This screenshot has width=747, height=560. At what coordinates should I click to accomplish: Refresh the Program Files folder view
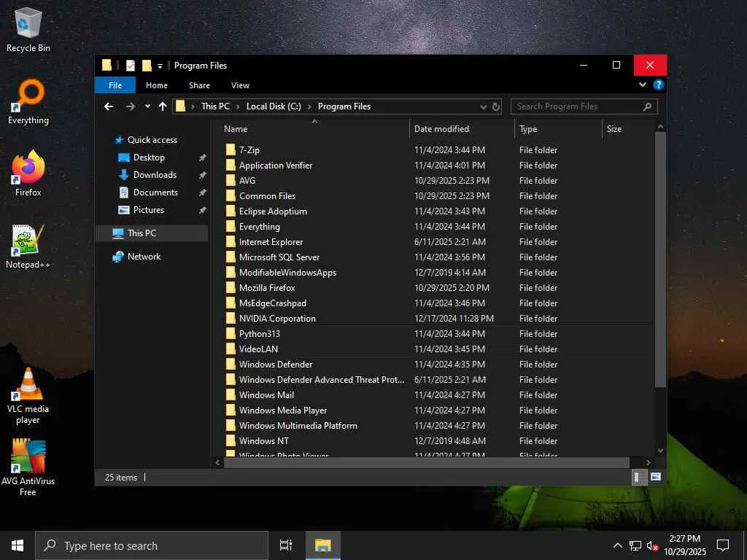point(496,106)
